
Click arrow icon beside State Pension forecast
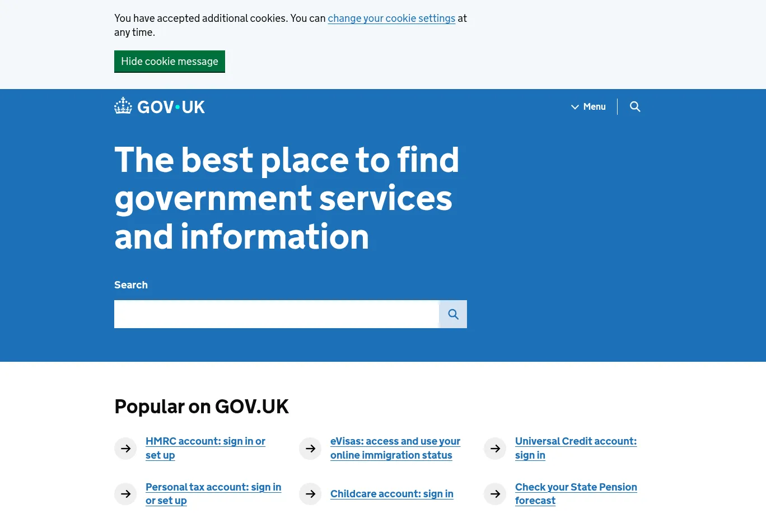coord(495,494)
